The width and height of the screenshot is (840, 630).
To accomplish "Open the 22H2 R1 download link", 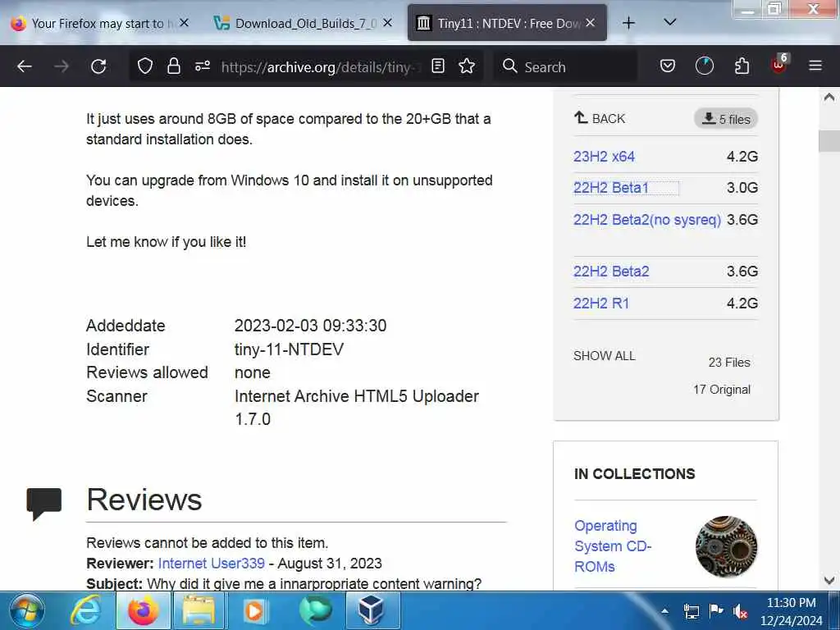I will click(601, 304).
